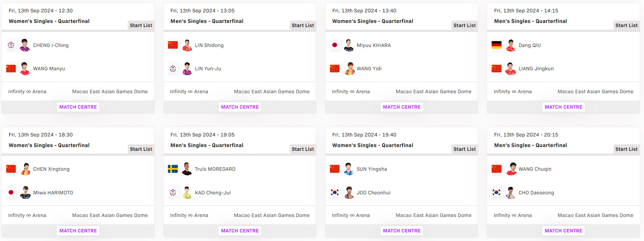Click the Swedish flag beside Truls MOREGARD
644x241 pixels.
pos(173,169)
